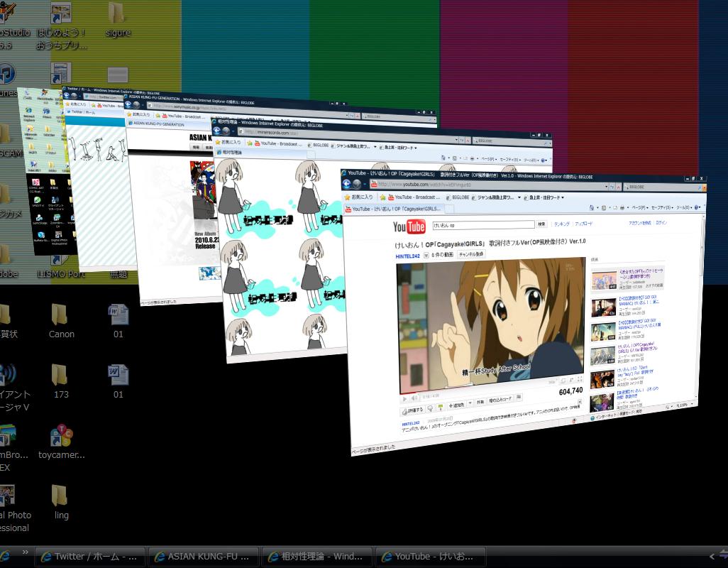Expand 急上昇・注目ワード favorites dropdown
The width and height of the screenshot is (728, 568).
click(563, 197)
